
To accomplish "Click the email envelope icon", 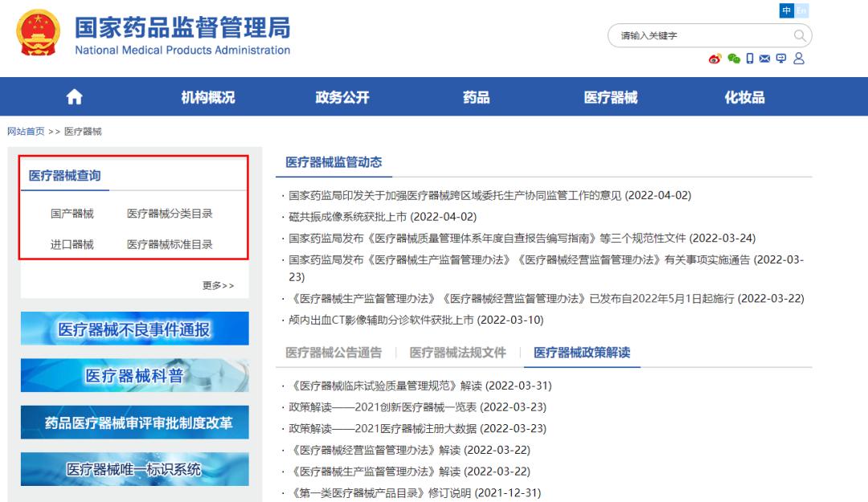I will click(764, 59).
